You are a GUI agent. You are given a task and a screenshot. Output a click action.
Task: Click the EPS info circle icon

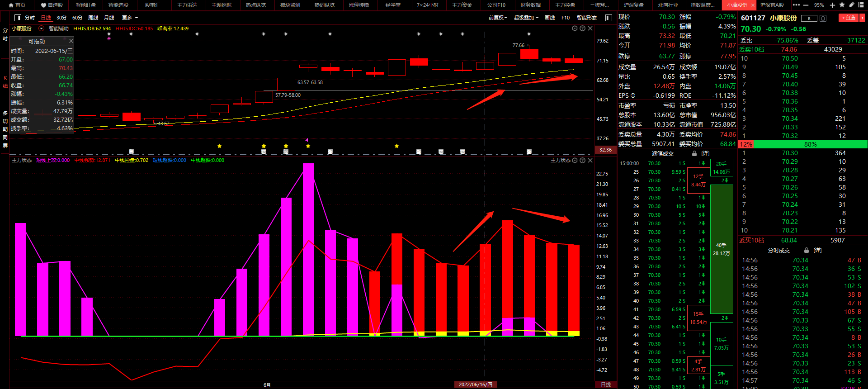tap(633, 95)
